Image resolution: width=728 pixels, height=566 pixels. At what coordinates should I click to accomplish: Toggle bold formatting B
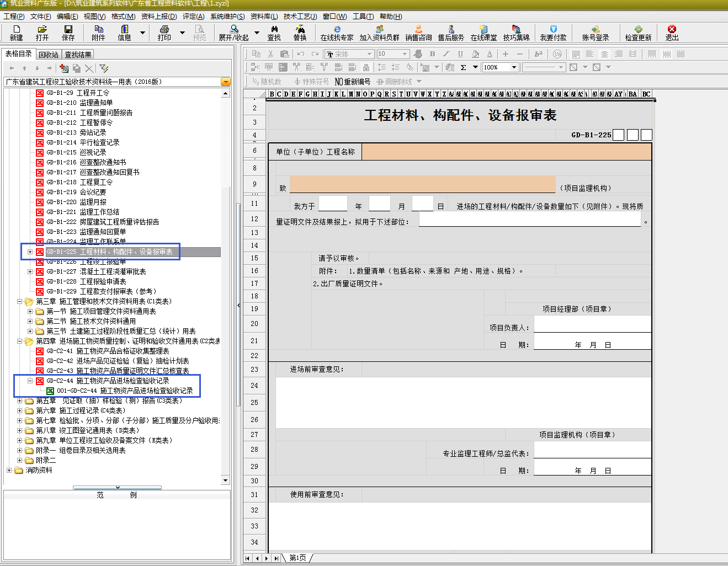(x=432, y=54)
